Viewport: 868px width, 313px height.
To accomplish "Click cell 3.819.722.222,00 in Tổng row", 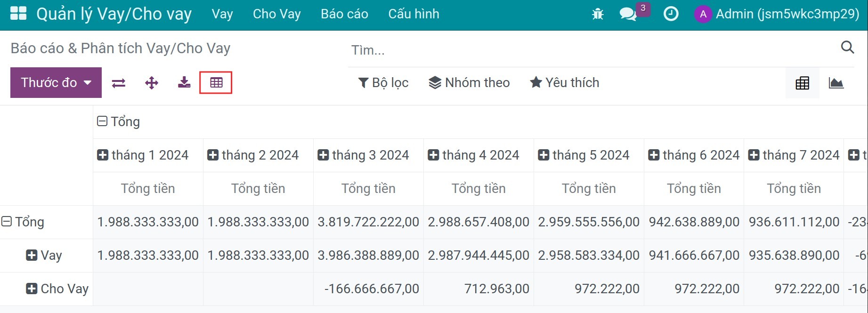I will click(x=368, y=222).
